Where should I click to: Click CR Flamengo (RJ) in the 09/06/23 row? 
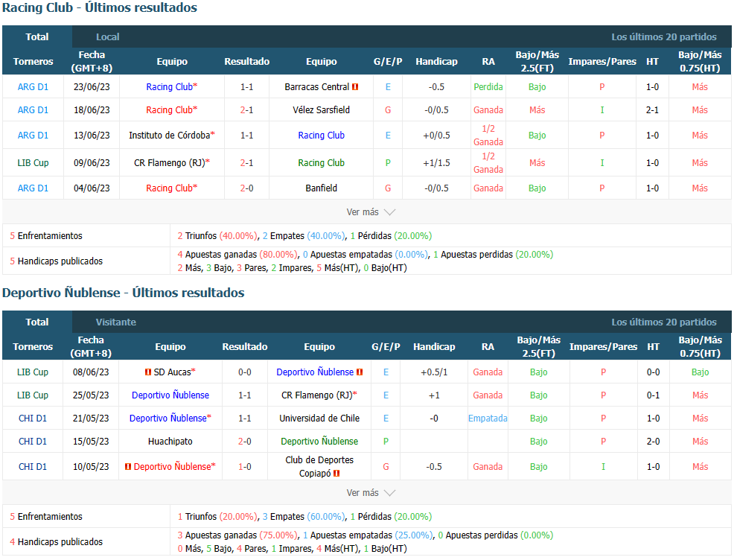(x=171, y=163)
